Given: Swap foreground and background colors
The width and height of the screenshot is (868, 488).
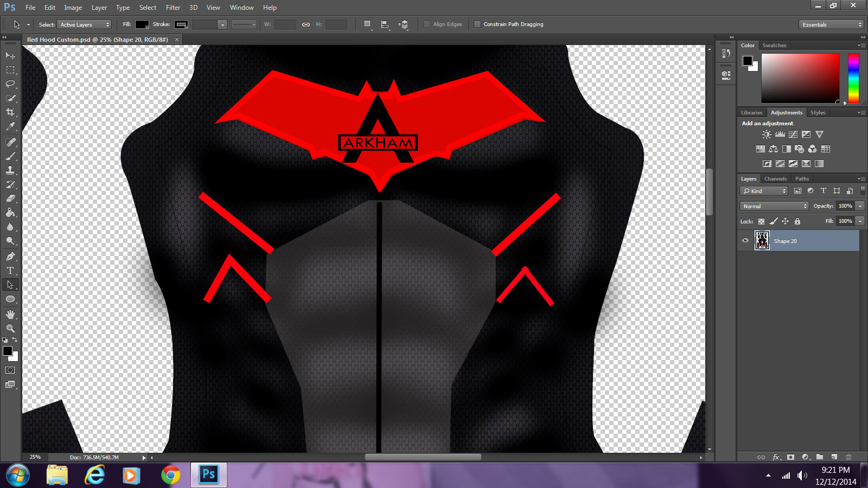Looking at the screenshot, I should 15,339.
